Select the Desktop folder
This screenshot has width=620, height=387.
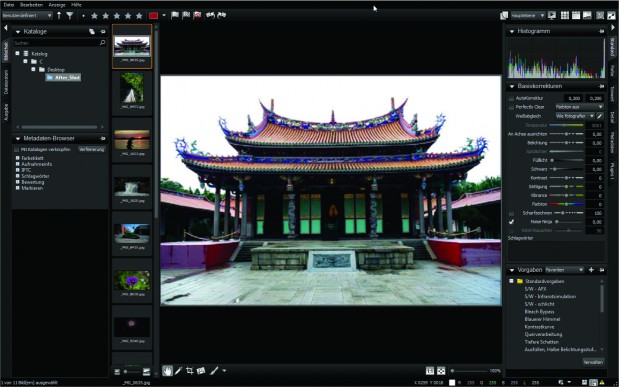56,70
